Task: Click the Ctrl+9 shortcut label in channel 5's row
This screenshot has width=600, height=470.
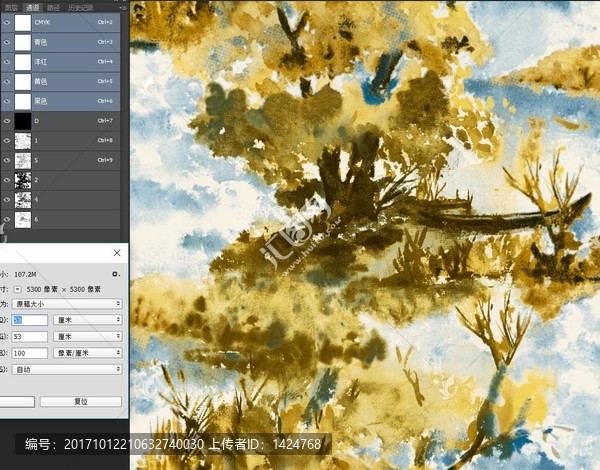Action: (x=105, y=160)
